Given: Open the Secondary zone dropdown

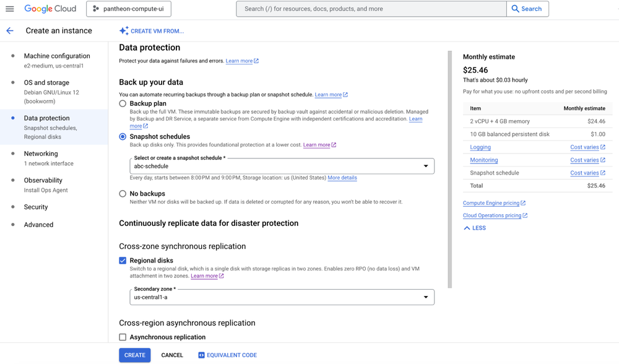Looking at the screenshot, I should pos(425,297).
